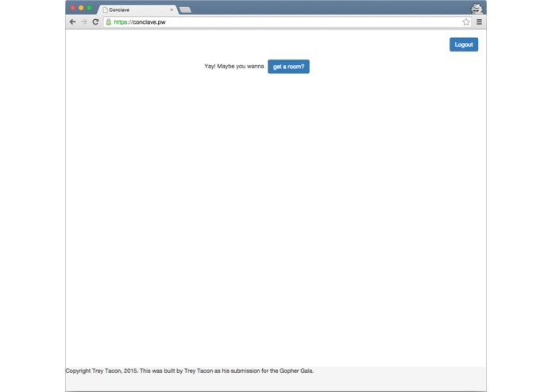Bookmark this page with the star icon
The height and width of the screenshot is (392, 552).
[x=466, y=21]
